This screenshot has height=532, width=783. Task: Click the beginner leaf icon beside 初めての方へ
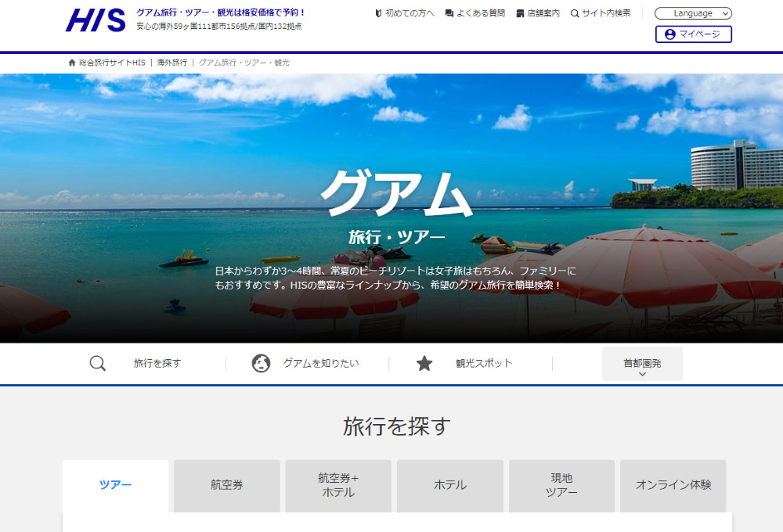[x=378, y=13]
